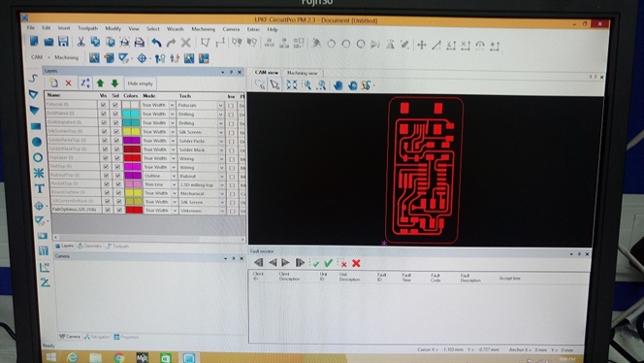Click the red delete layer icon
This screenshot has height=363, width=644.
[x=68, y=83]
